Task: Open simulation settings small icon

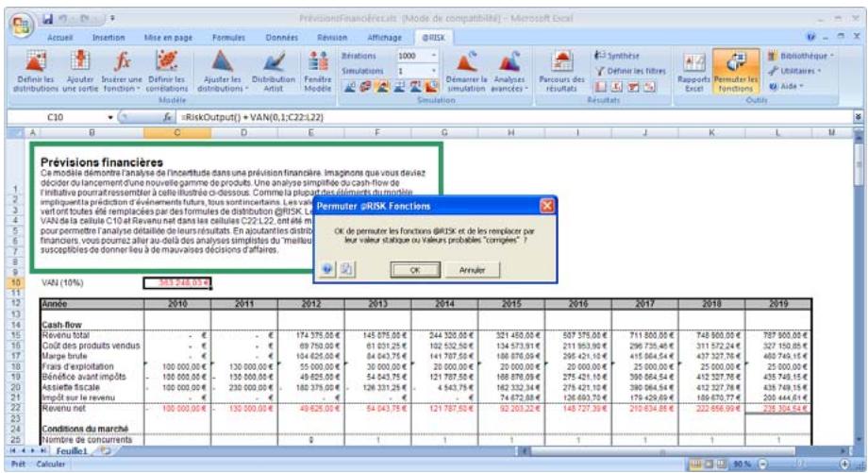Action: (350, 87)
